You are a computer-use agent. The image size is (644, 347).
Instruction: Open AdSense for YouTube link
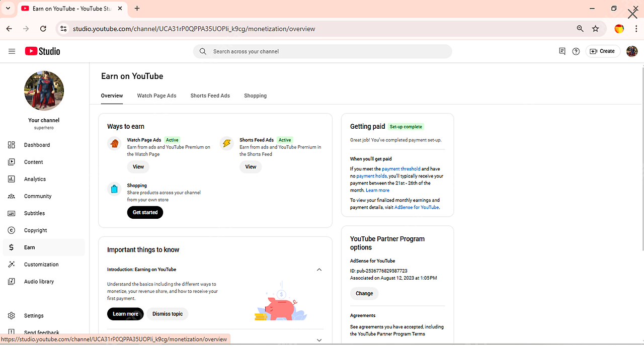click(x=417, y=207)
